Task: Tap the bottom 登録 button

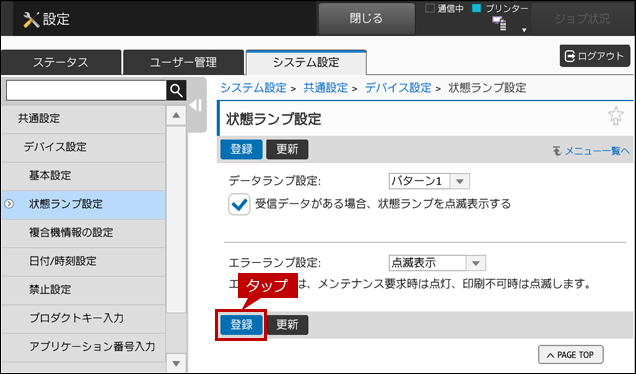Action: [x=242, y=325]
